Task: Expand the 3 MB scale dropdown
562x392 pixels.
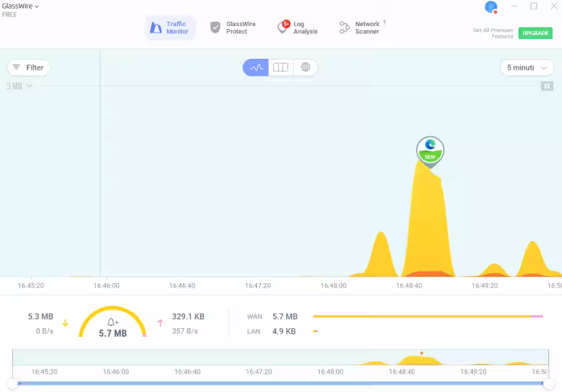Action: tap(20, 86)
